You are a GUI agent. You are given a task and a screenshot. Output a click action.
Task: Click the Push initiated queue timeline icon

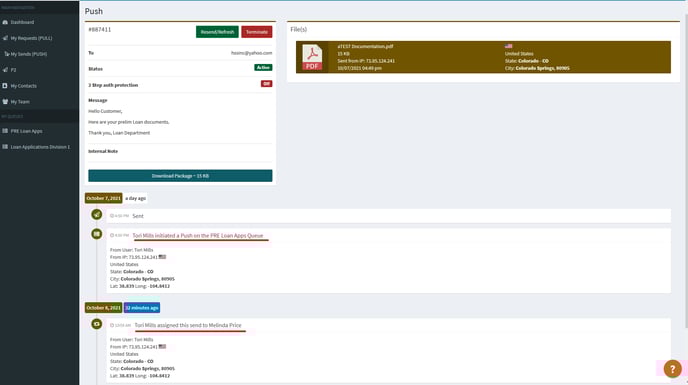pos(97,234)
